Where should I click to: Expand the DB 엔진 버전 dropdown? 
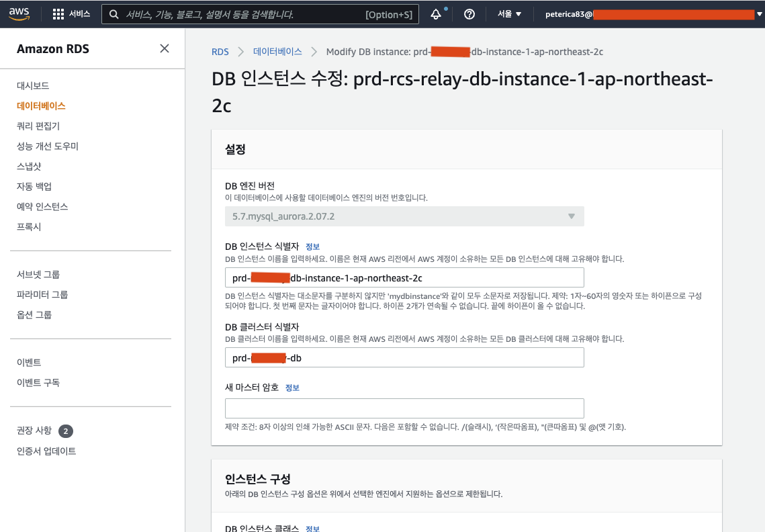click(x=404, y=216)
